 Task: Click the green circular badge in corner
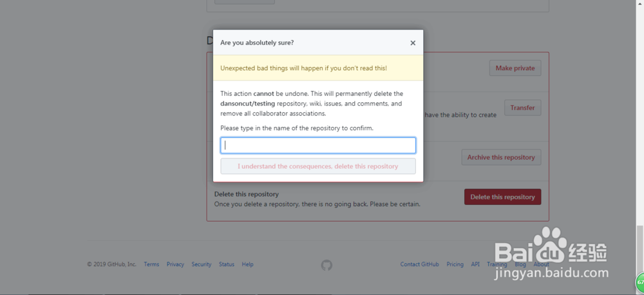click(640, 283)
